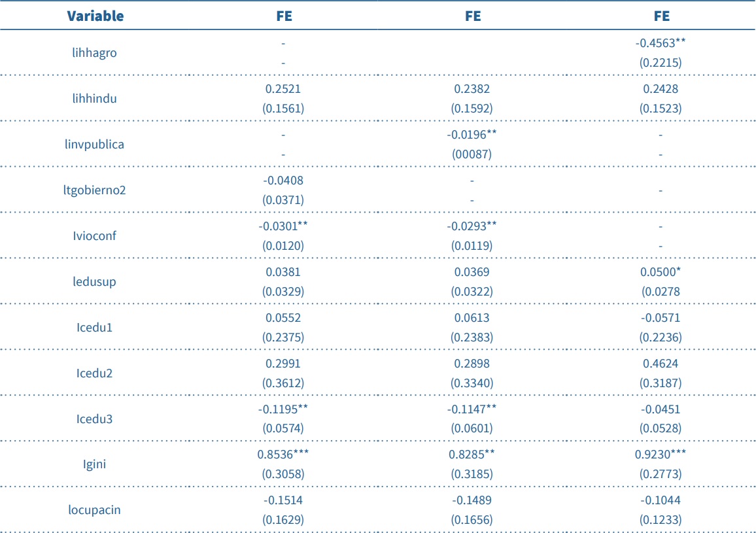Select the 0.4624 coefficient cell
Screen dimensions: 756x533
tap(661, 364)
